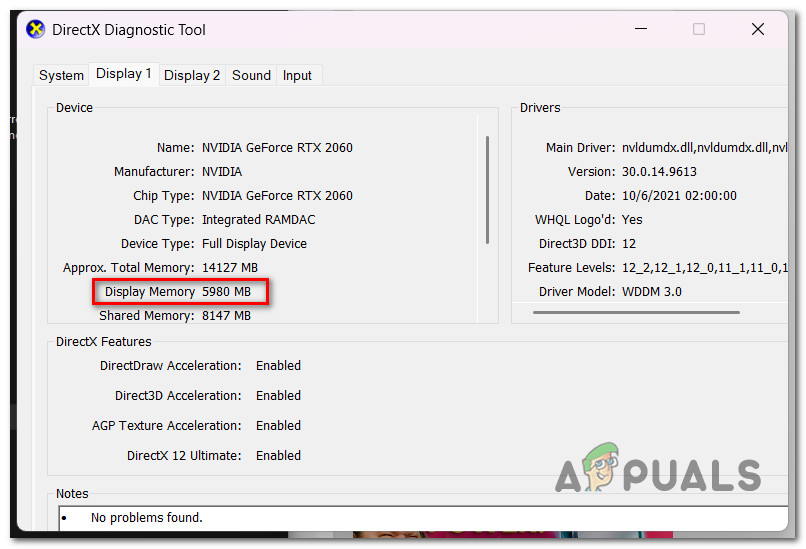This screenshot has height=549, width=806.
Task: Click the device name NVIDIA GeForce RTX 2060
Action: [277, 148]
